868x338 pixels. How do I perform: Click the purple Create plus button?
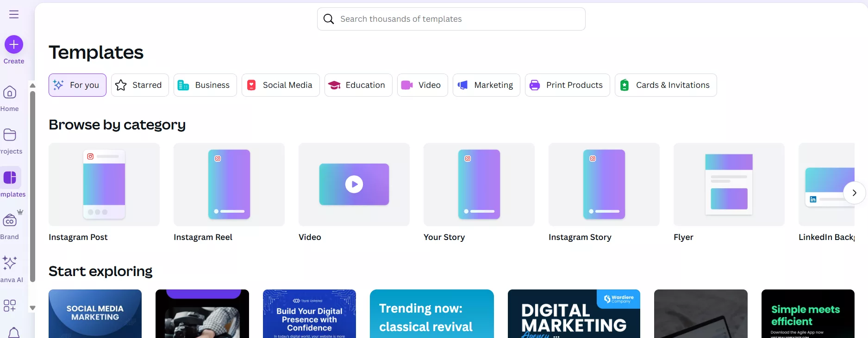(14, 44)
